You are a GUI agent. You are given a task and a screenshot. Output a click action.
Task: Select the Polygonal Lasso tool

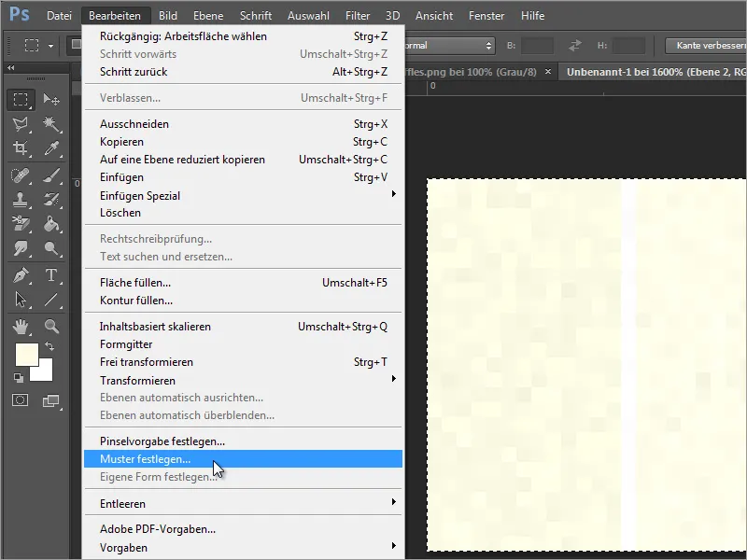pyautogui.click(x=21, y=125)
